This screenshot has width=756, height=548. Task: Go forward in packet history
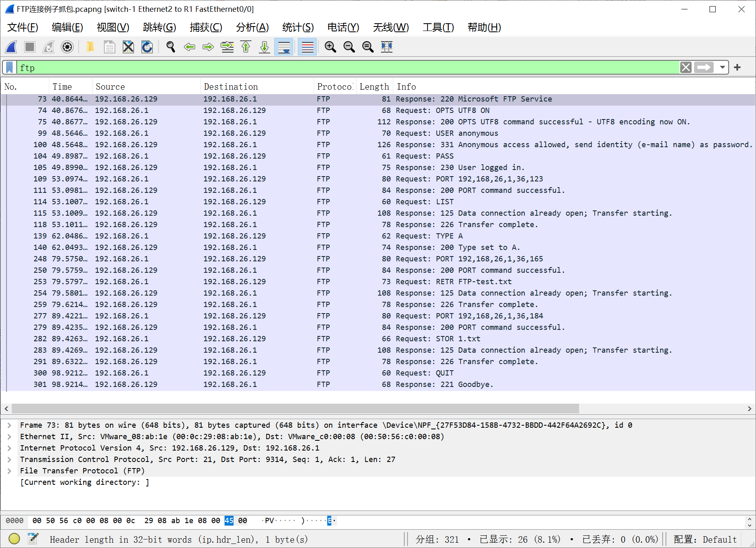click(x=208, y=47)
